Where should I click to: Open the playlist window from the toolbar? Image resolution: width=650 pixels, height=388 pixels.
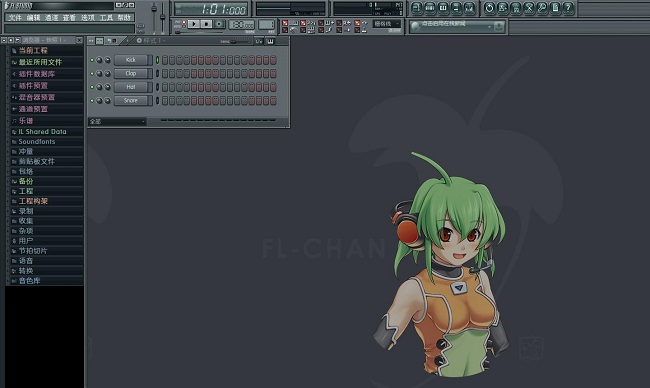pyautogui.click(x=417, y=8)
